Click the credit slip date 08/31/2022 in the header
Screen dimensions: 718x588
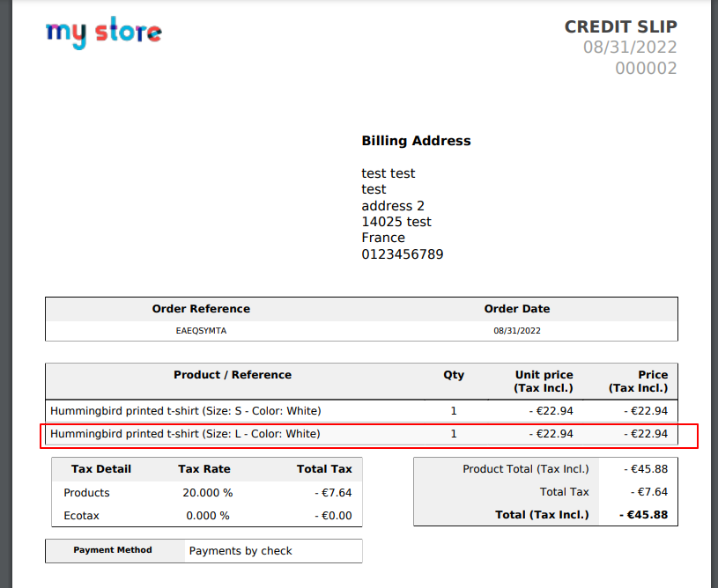pos(630,48)
